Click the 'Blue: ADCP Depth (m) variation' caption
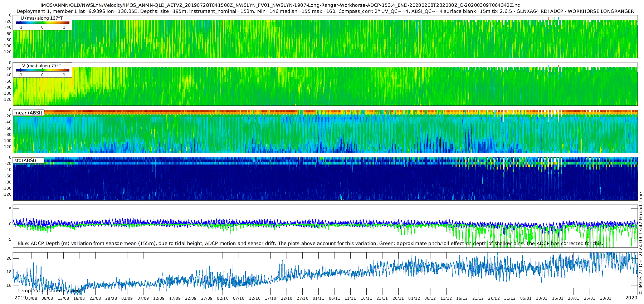The height and width of the screenshot is (304, 644). tap(310, 244)
